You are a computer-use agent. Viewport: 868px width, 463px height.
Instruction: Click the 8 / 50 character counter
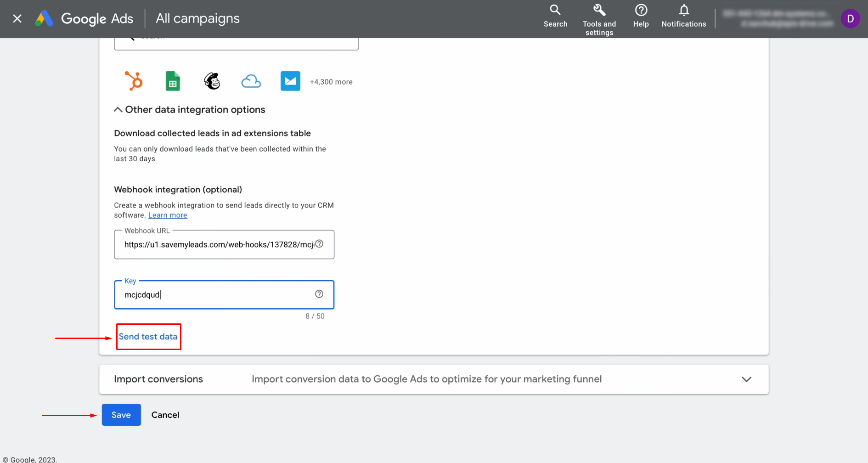(315, 316)
